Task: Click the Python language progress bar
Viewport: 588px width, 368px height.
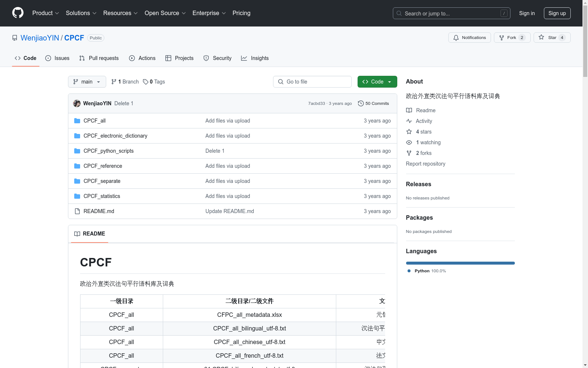Action: point(460,263)
